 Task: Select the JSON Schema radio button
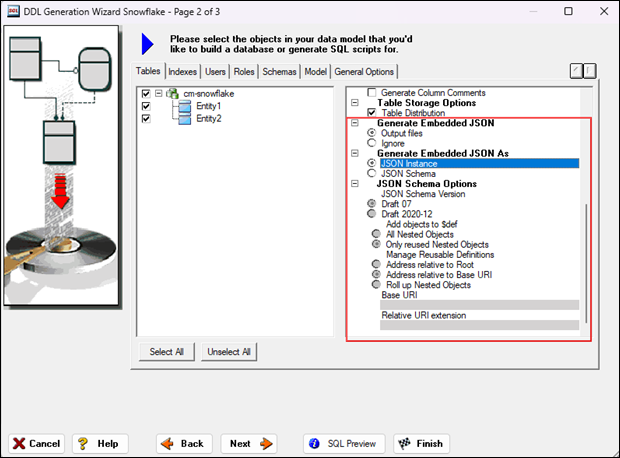point(372,173)
